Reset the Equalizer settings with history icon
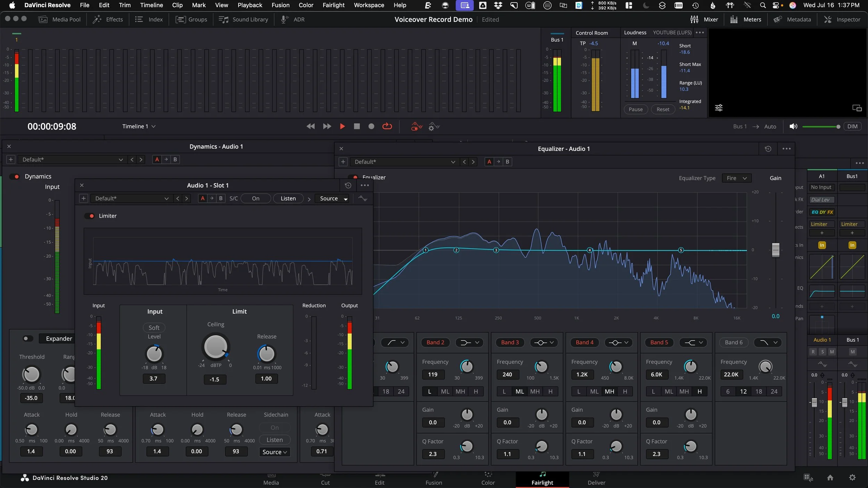Viewport: 868px width, 488px height. (x=768, y=149)
